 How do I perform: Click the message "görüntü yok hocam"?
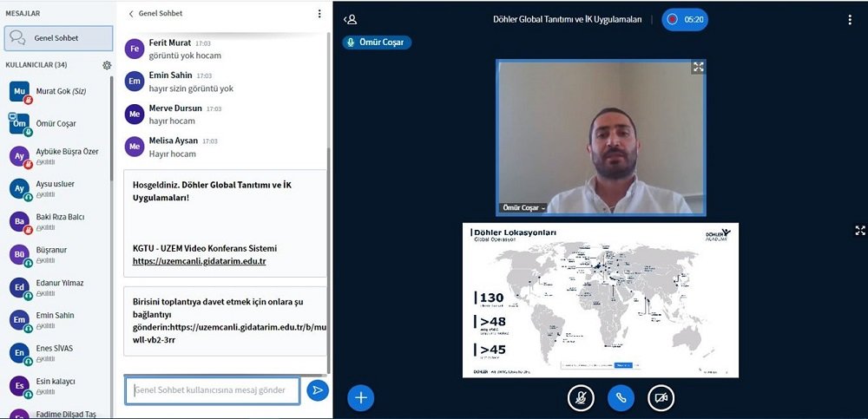[x=185, y=56]
